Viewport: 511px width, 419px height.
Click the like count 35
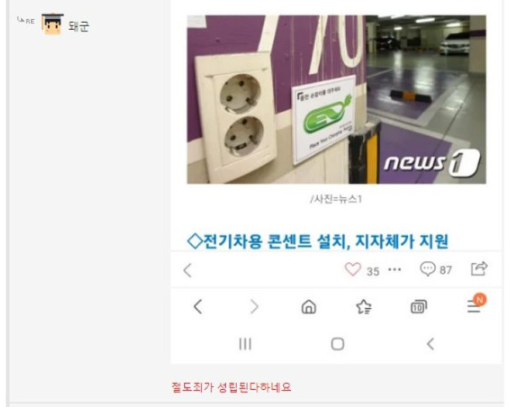coord(373,272)
